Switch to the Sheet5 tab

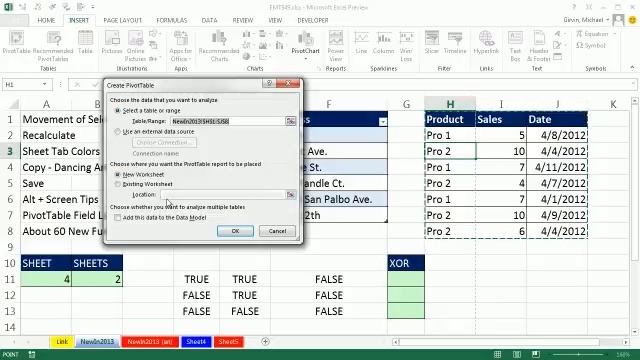228,342
